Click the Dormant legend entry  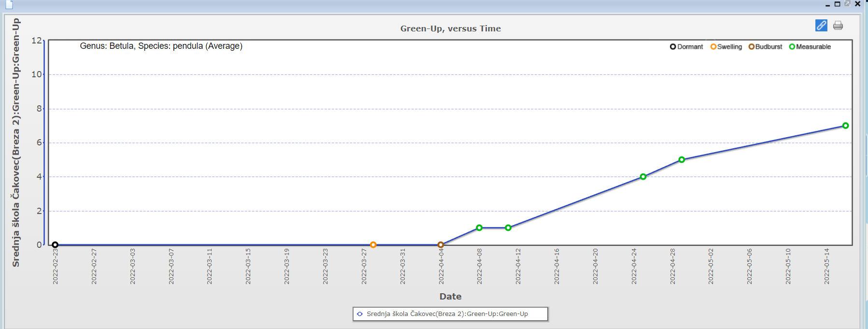tap(686, 47)
